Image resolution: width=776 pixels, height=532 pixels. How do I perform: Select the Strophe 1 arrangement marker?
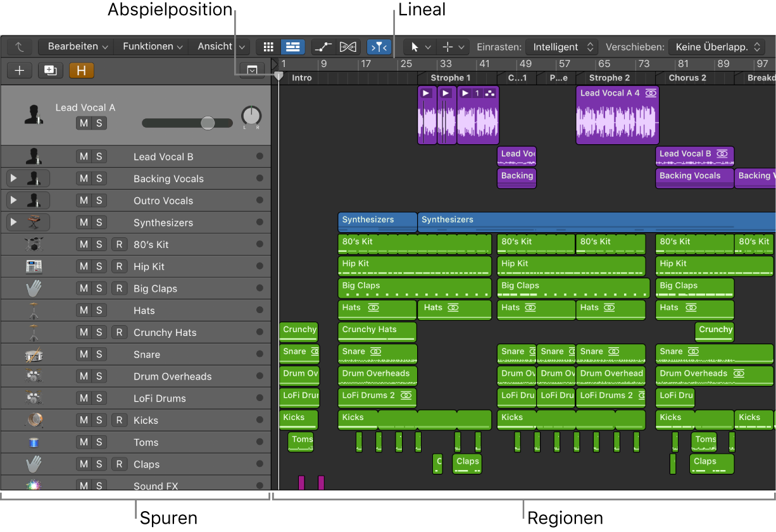(x=450, y=78)
